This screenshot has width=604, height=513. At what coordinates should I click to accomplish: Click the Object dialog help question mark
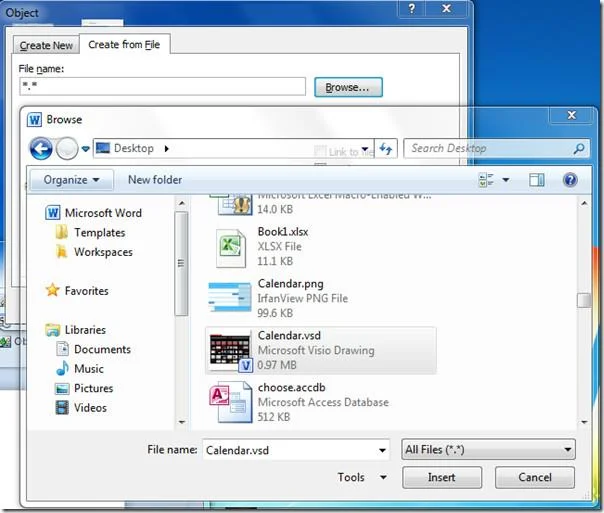(412, 8)
